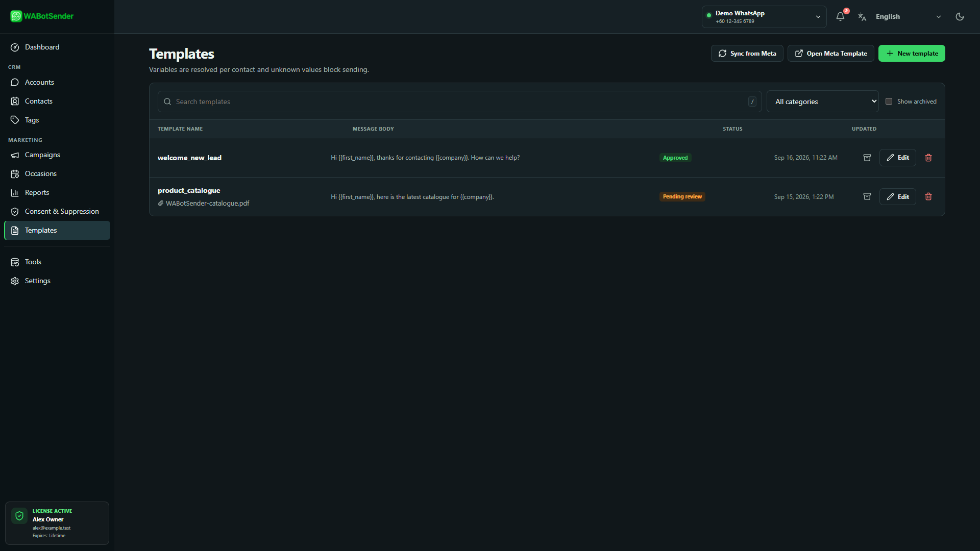Click the paperclip attachment icon

[x=161, y=203]
